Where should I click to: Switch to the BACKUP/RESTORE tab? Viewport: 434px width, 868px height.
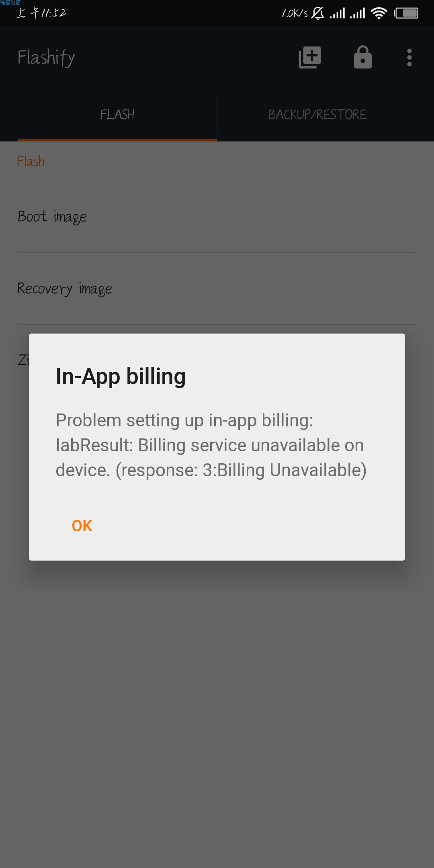point(317,115)
